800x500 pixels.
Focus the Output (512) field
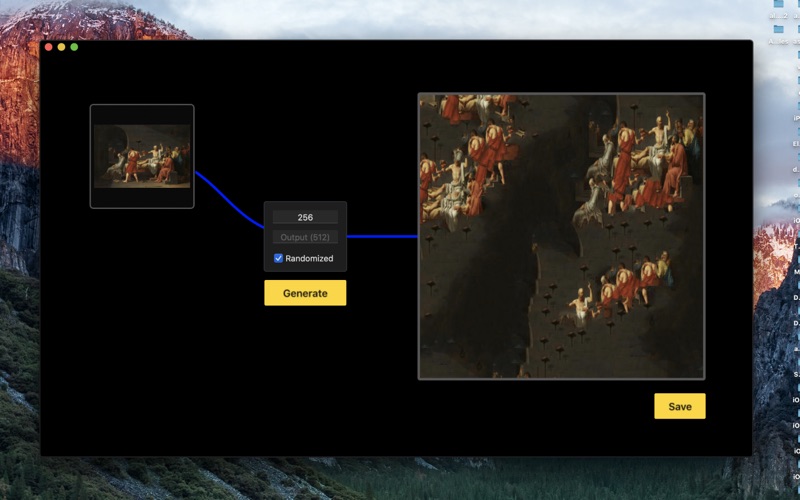(305, 237)
